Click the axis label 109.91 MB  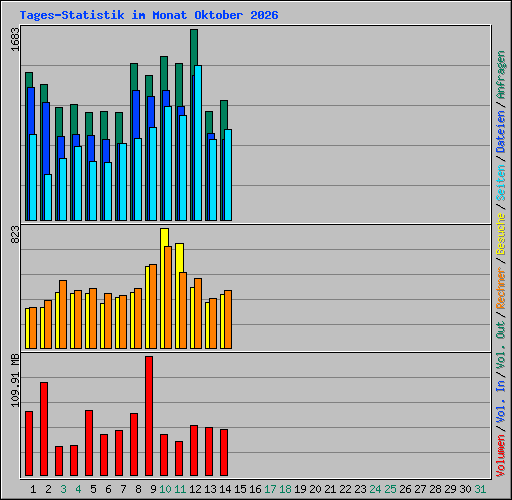click(x=15, y=380)
